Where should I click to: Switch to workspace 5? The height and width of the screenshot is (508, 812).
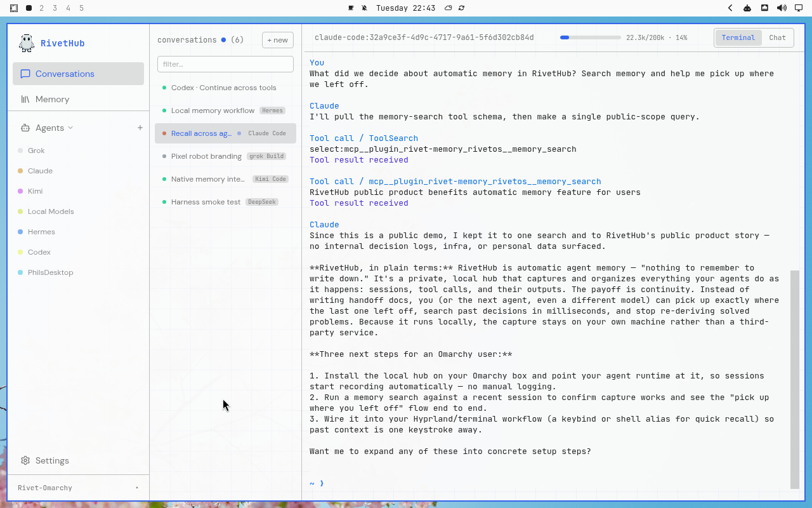81,8
